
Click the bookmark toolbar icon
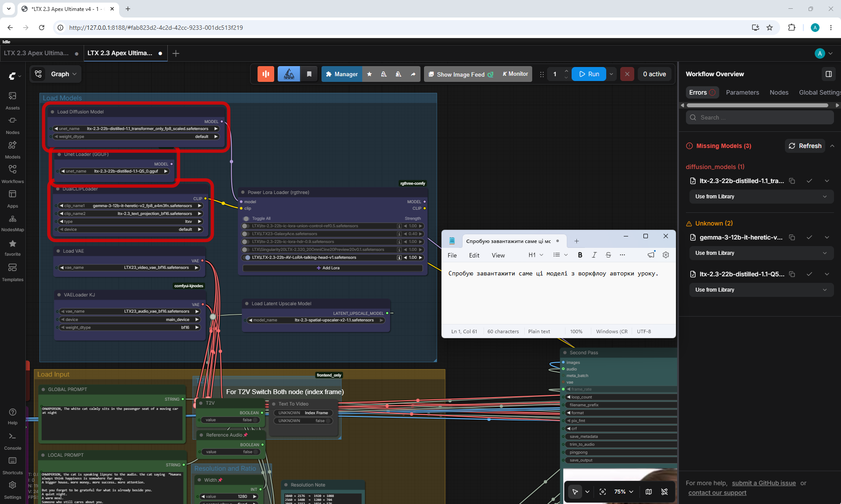click(309, 74)
